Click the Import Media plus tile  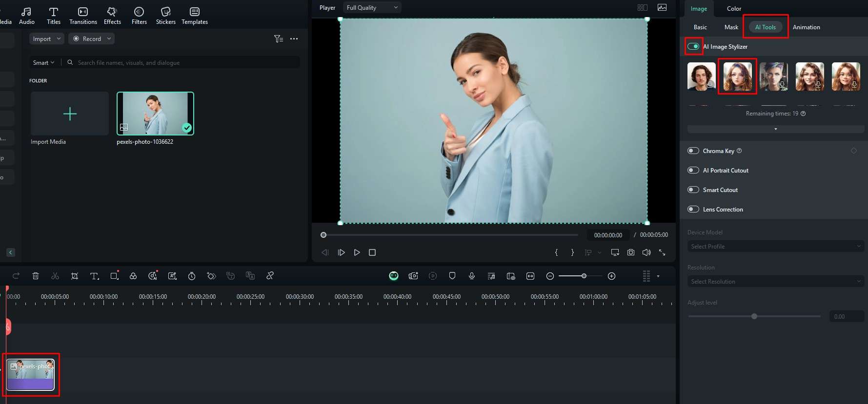point(70,114)
